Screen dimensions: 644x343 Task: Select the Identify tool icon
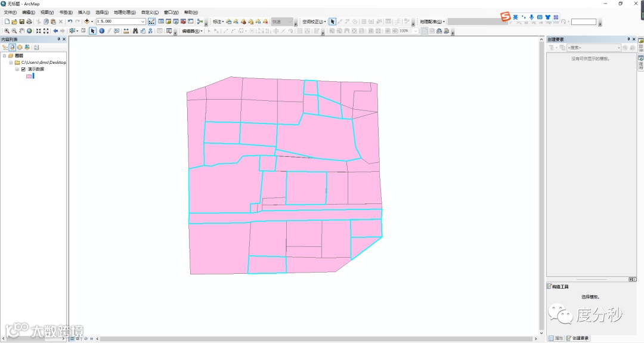(101, 31)
